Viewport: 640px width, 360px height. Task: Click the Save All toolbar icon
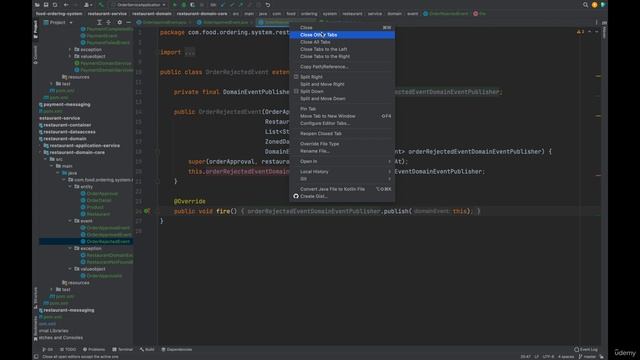[x=46, y=5]
